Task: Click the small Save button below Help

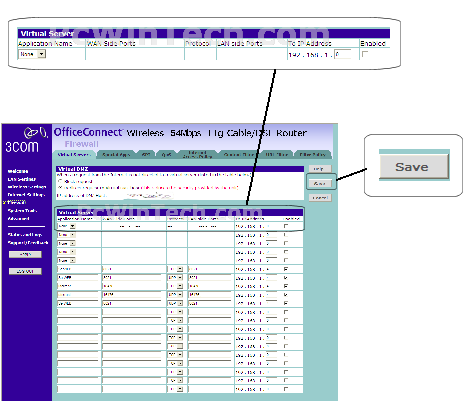Action: [320, 183]
